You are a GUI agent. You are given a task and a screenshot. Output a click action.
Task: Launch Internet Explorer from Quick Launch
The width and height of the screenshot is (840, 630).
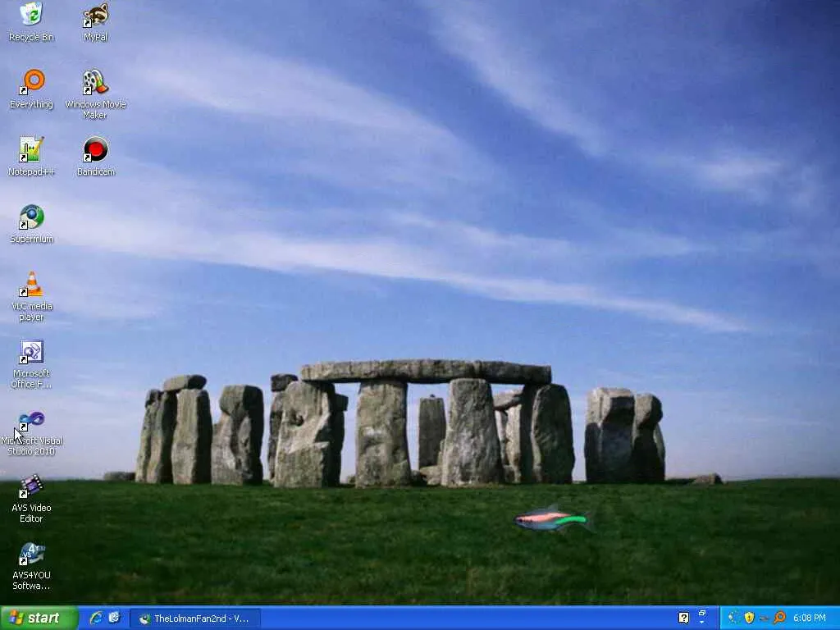[97, 618]
